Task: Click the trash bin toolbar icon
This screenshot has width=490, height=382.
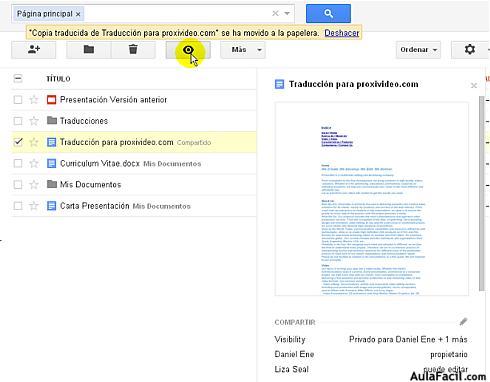Action: coord(133,50)
